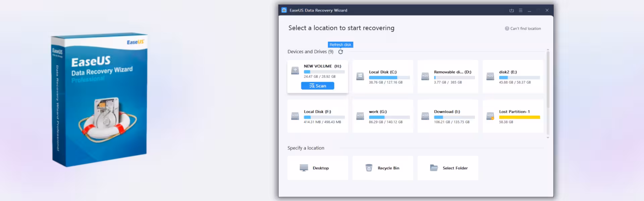Click the Lost Partition-1 yellow usage bar
This screenshot has height=201, width=644.
click(x=520, y=117)
